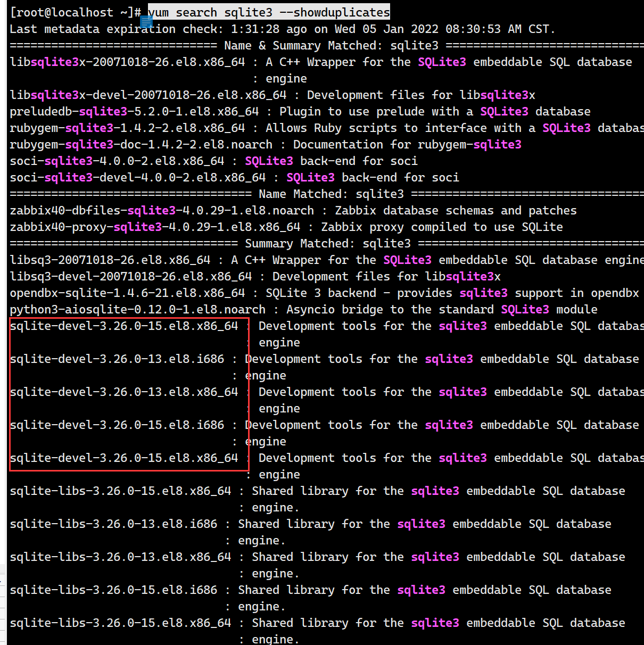The width and height of the screenshot is (644, 645).
Task: Click the 'Summary Matched: sqlite3' section header
Action: 328,243
